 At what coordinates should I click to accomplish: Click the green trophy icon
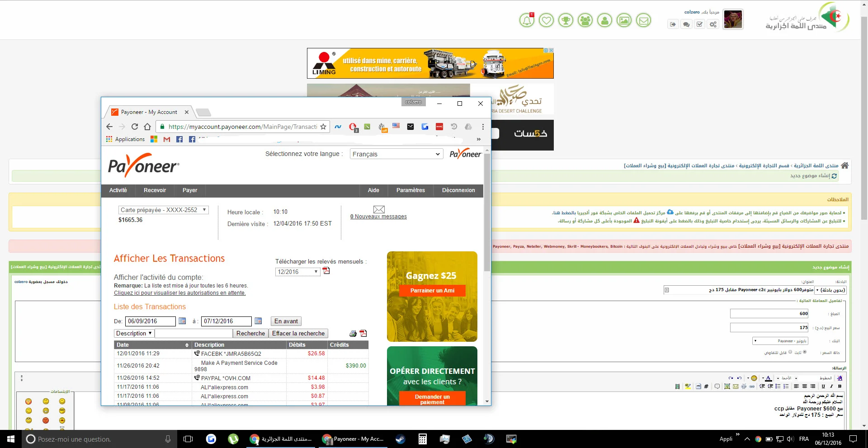pyautogui.click(x=566, y=20)
